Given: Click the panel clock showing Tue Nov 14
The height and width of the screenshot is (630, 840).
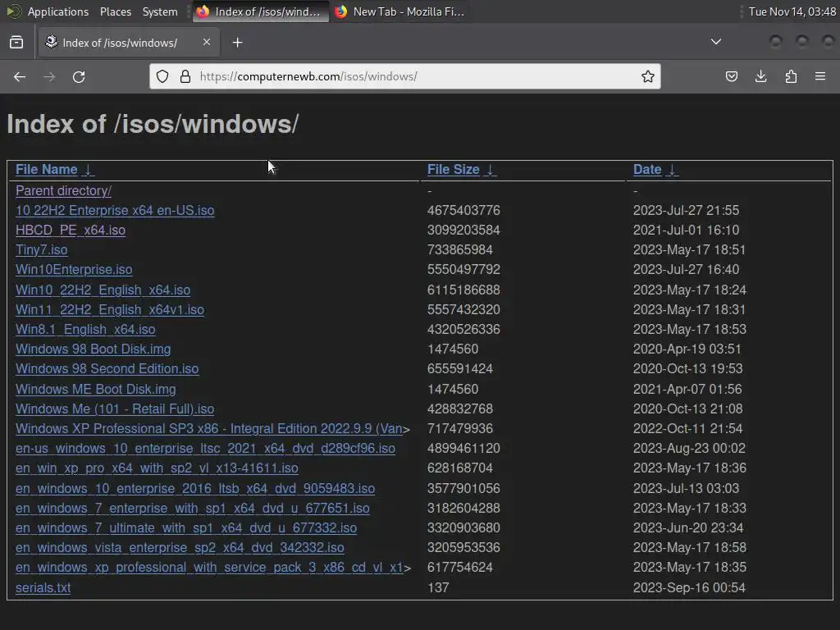Looking at the screenshot, I should pyautogui.click(x=792, y=11).
